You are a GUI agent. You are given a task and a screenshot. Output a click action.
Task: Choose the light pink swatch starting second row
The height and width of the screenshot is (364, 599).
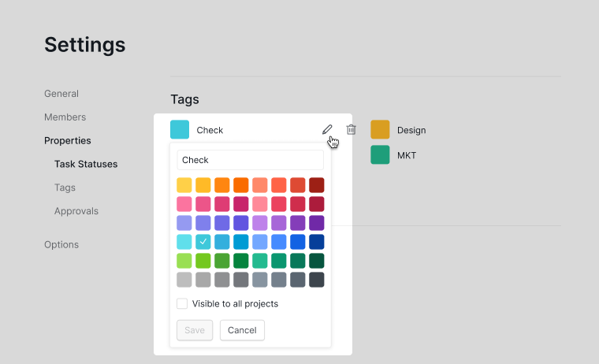pyautogui.click(x=184, y=204)
